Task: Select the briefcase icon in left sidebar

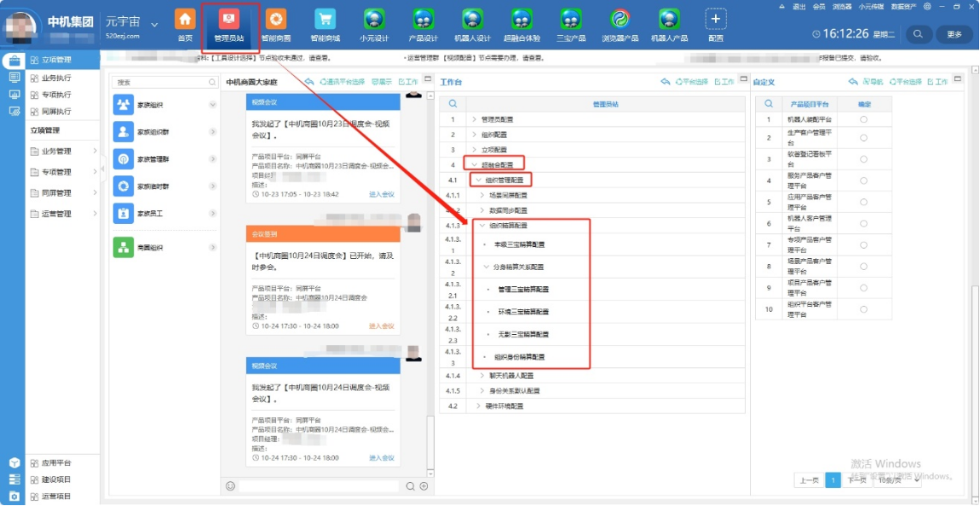Action: pos(14,60)
